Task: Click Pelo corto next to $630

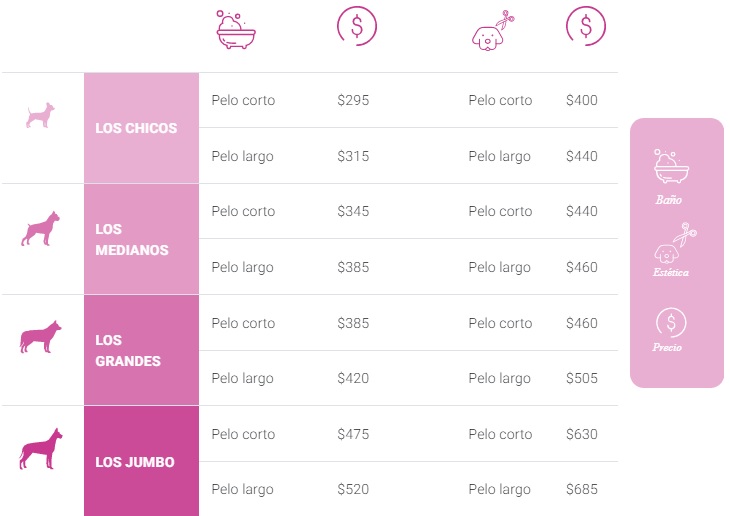Action: pos(500,434)
